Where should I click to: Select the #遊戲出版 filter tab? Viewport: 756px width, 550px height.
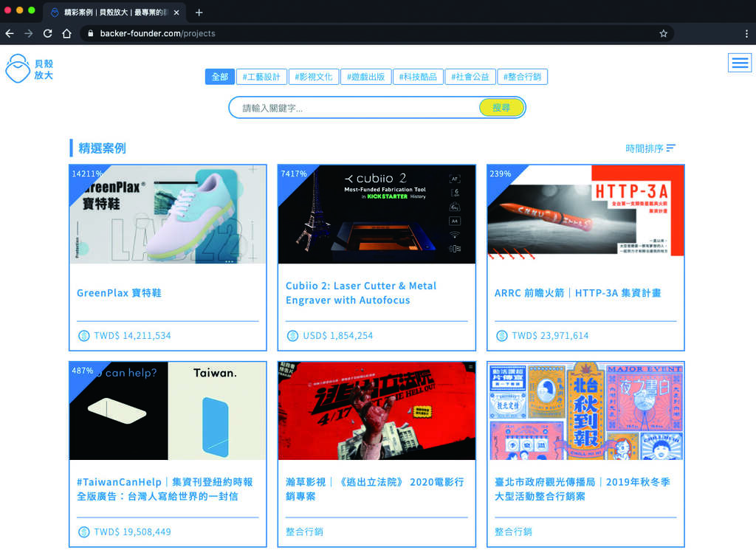[365, 77]
